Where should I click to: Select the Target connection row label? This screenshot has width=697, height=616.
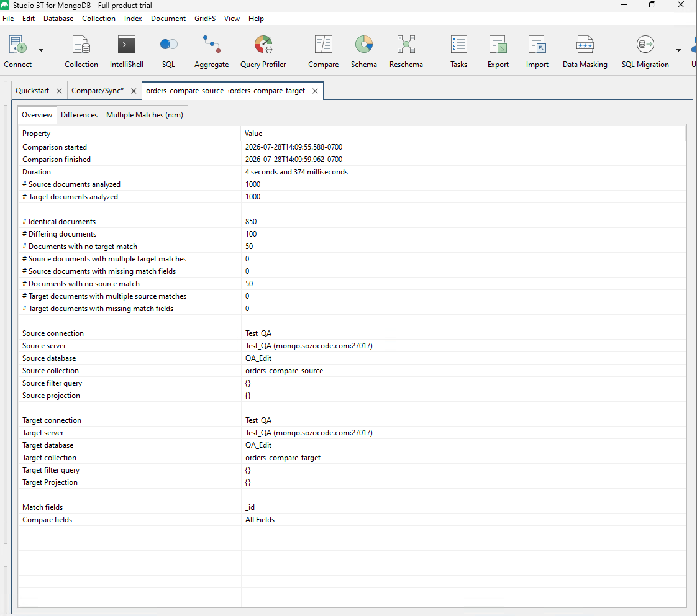(52, 421)
